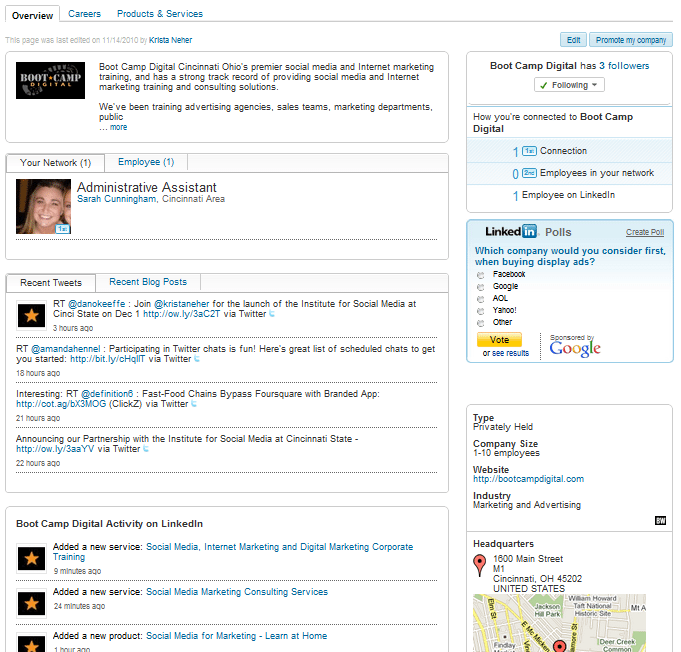Click the 2nd-degree badge next to Employees in your network
The image size is (681, 652).
click(529, 173)
